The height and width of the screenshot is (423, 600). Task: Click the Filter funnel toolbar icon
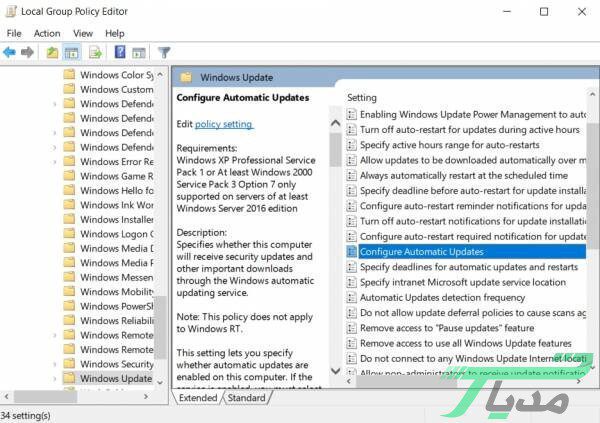click(x=164, y=52)
